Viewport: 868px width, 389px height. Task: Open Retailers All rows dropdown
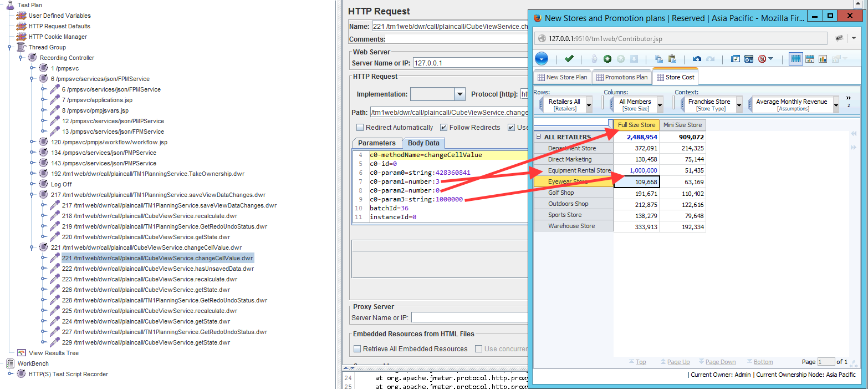[x=589, y=104]
